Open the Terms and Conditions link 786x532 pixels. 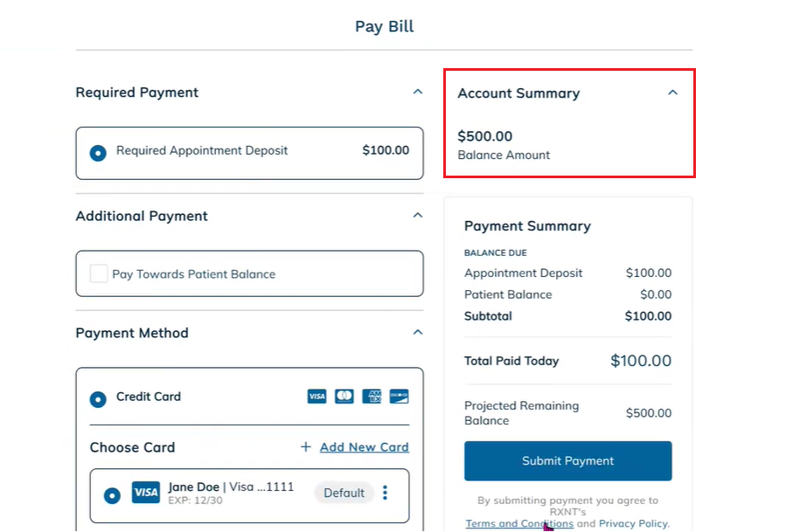click(x=519, y=523)
